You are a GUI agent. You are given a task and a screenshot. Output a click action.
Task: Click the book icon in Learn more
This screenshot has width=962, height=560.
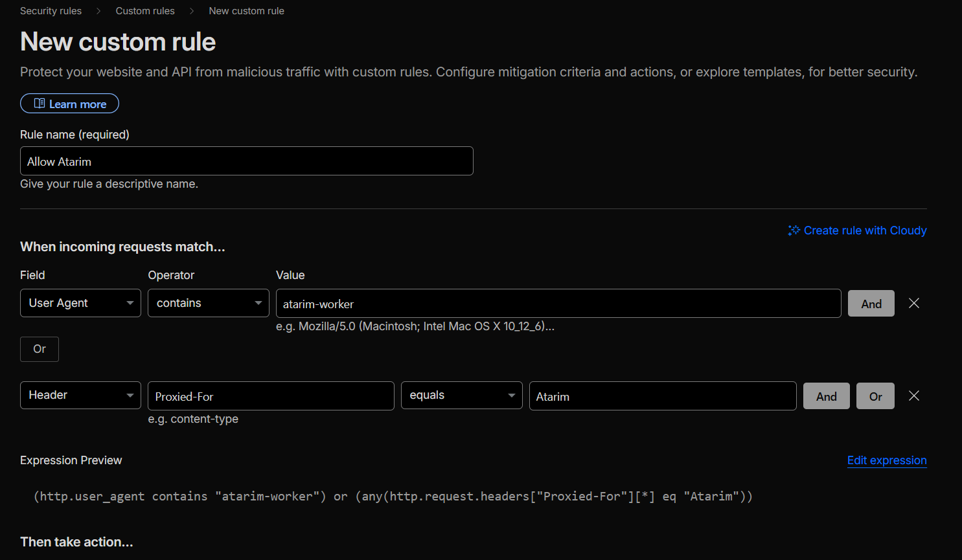pos(40,104)
